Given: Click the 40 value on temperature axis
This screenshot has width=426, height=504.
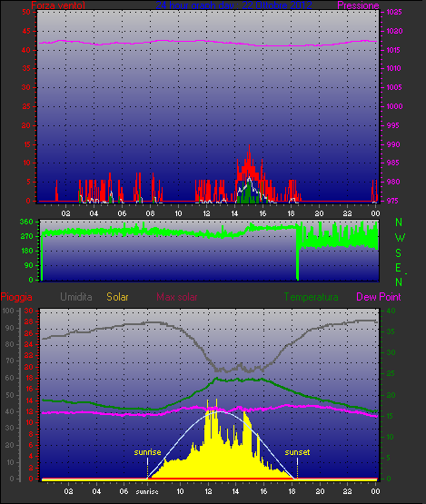Looking at the screenshot, I should click(391, 311).
